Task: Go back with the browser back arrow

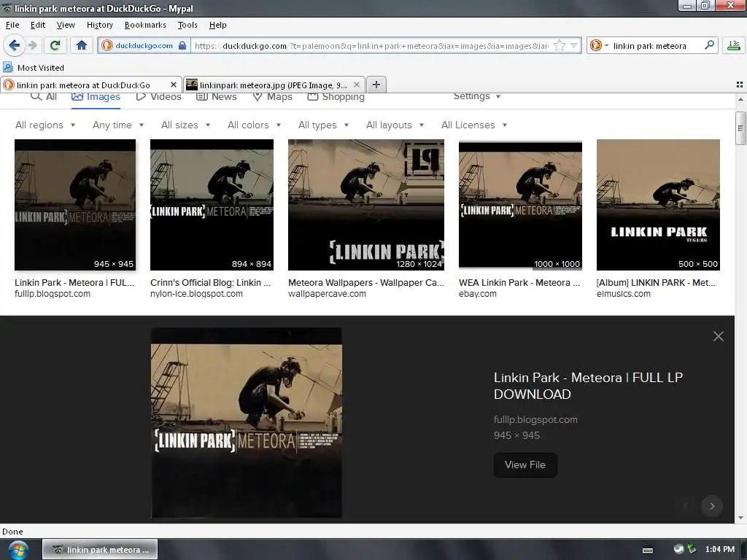Action: 15,45
